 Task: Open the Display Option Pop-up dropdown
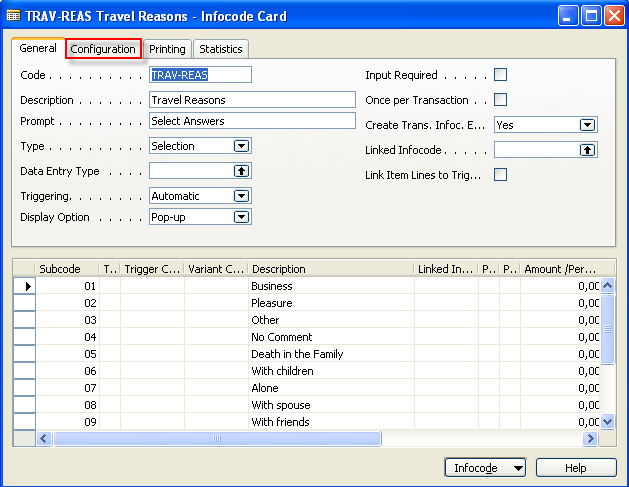[241, 217]
